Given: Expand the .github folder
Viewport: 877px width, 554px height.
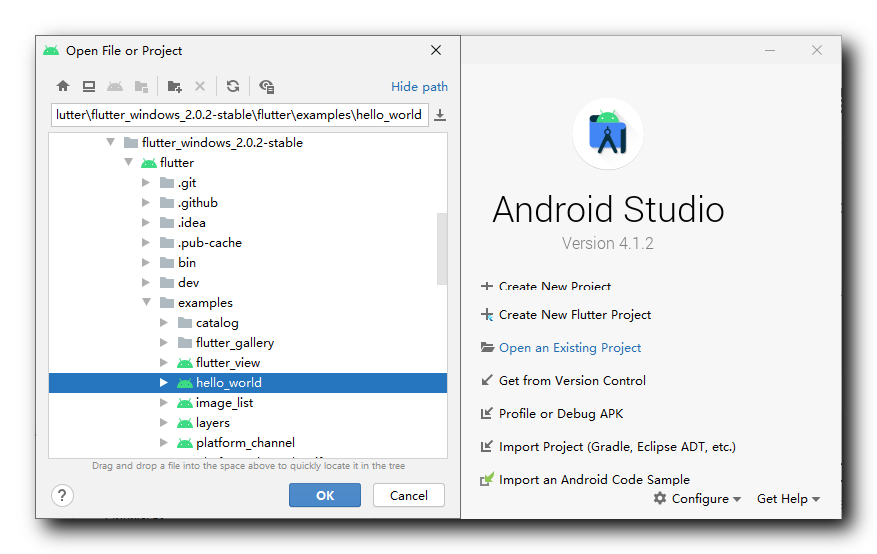Looking at the screenshot, I should tap(146, 202).
